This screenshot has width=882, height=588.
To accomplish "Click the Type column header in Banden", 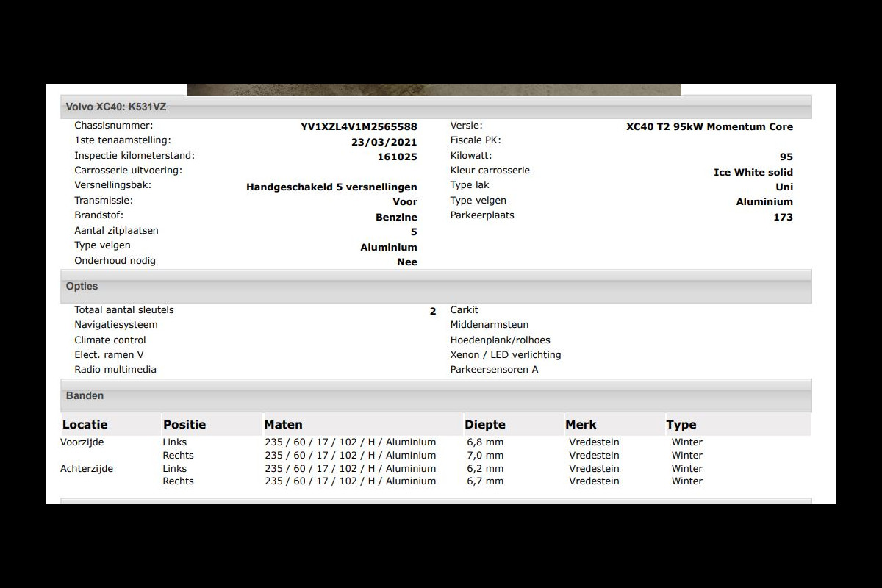I will click(x=681, y=424).
